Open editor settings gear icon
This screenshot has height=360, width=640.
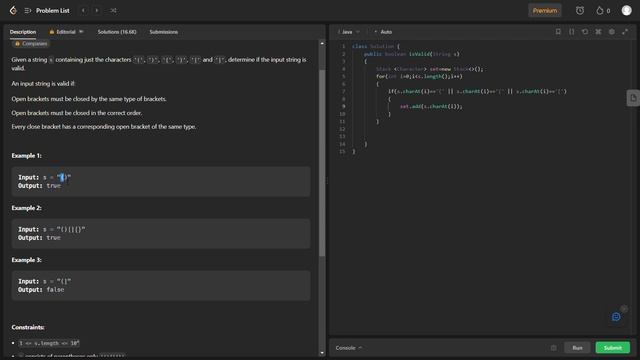pos(611,31)
